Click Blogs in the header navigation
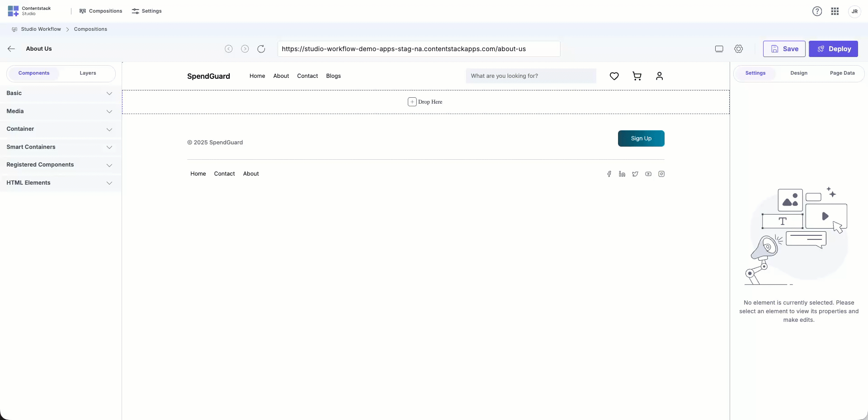 point(334,76)
